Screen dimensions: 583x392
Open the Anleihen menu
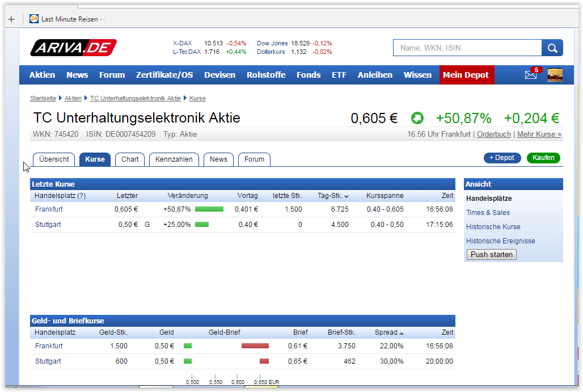tap(375, 75)
